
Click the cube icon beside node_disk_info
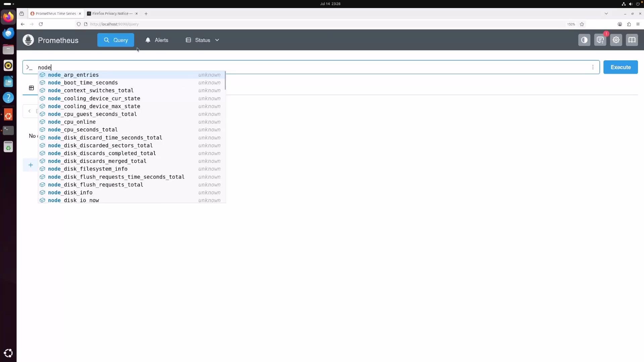click(x=42, y=192)
